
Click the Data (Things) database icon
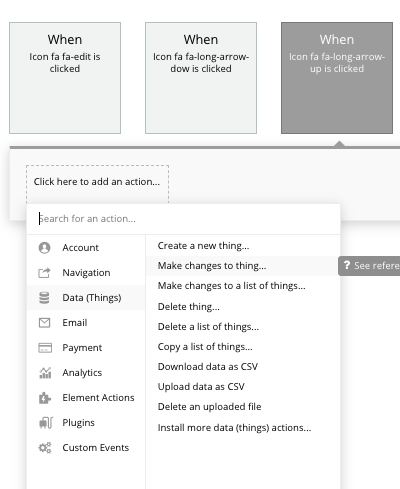click(44, 298)
